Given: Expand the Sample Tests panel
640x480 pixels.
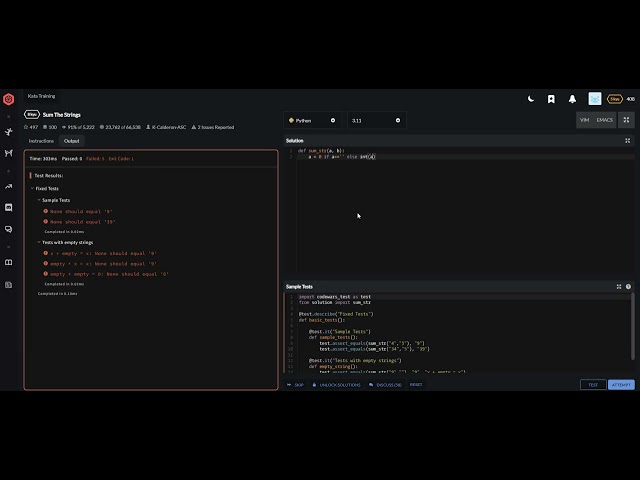Looking at the screenshot, I should click(619, 287).
